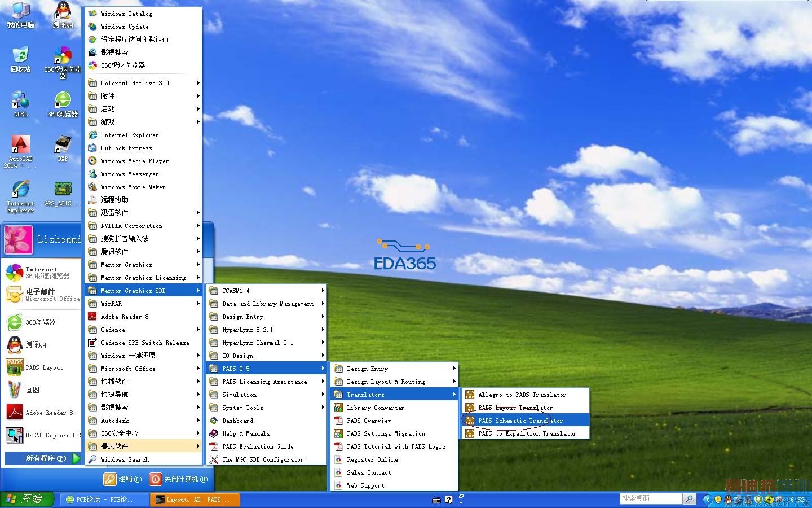Open the Internet Explorer desktop shortcut
The image size is (812, 508).
[20, 196]
